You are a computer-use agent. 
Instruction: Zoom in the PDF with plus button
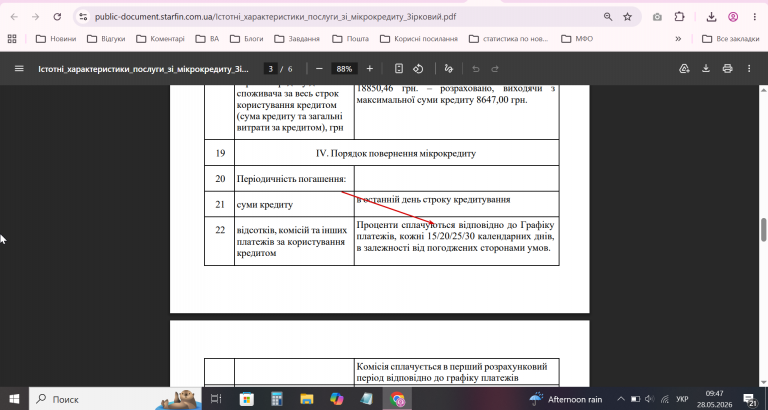[370, 69]
